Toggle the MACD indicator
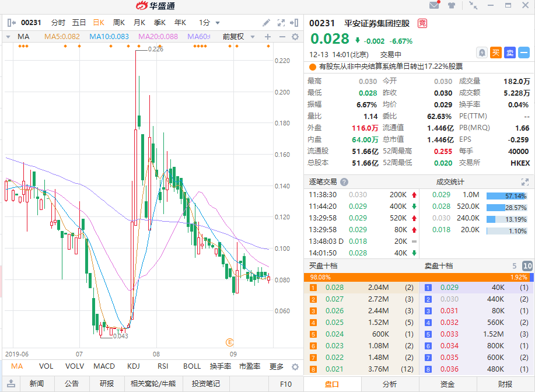The image size is (535, 392). pos(104,367)
